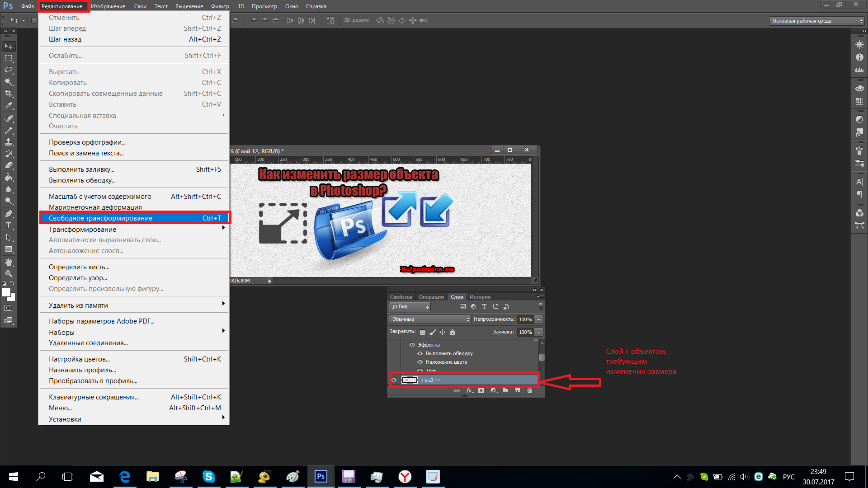Image resolution: width=868 pixels, height=488 pixels.
Task: Toggle visibility of Слой 12
Action: (393, 380)
